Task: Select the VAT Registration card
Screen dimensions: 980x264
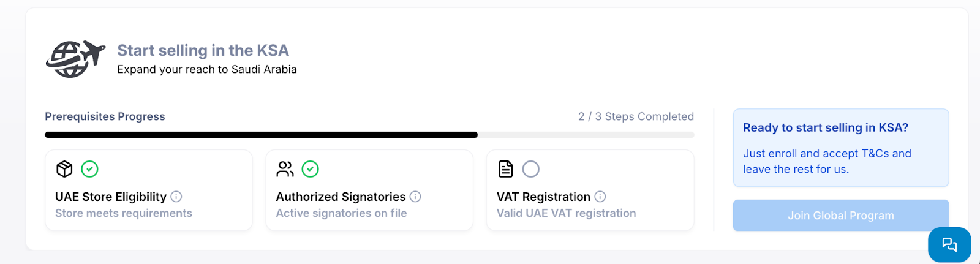Action: coord(590,190)
